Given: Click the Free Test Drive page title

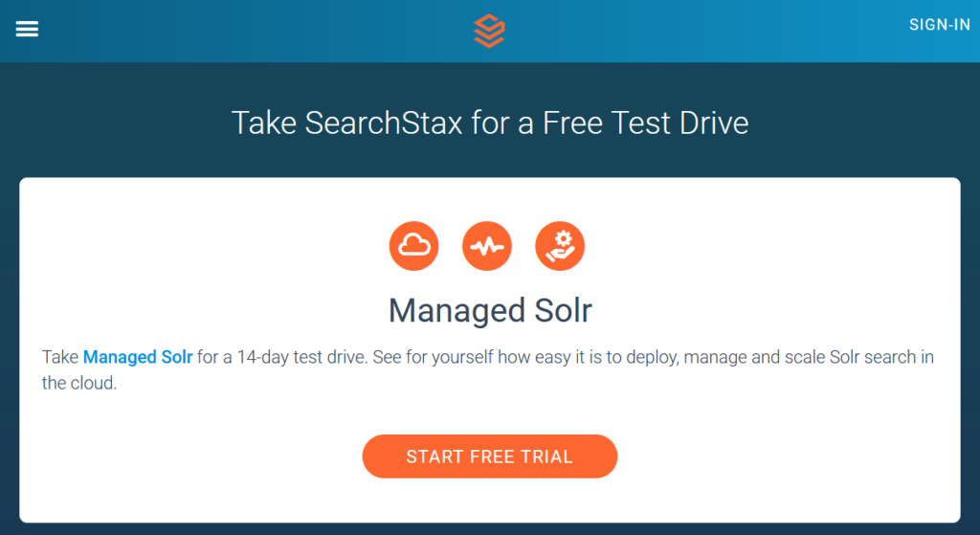Looking at the screenshot, I should [490, 123].
